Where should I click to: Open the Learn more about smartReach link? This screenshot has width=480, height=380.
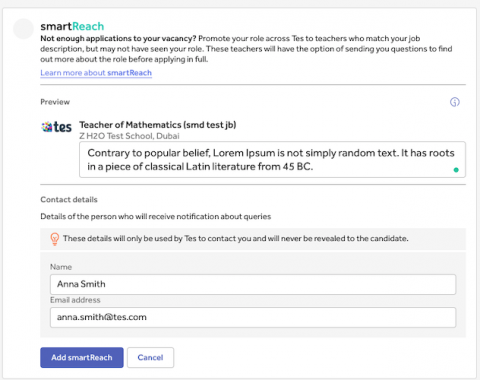click(96, 73)
